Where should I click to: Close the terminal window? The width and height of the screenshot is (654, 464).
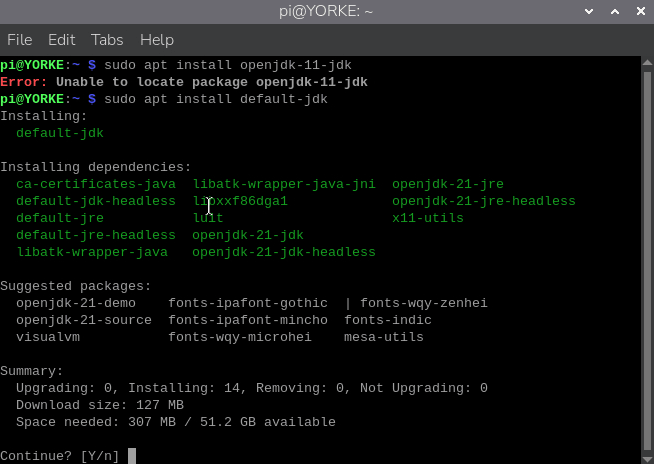coord(641,11)
